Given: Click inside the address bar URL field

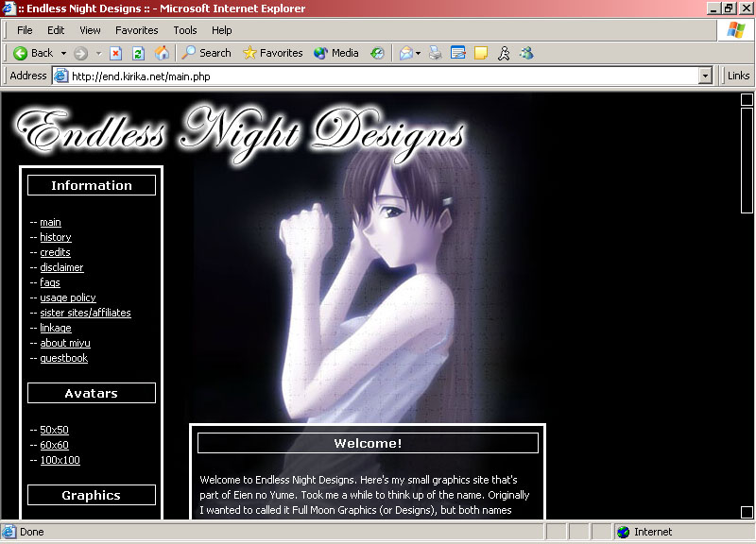Looking at the screenshot, I should 378,76.
